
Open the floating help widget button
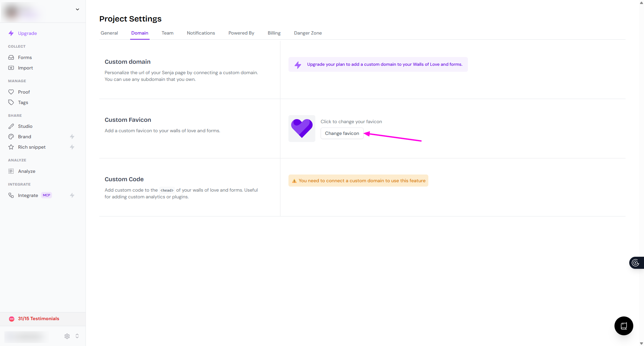[x=624, y=326]
